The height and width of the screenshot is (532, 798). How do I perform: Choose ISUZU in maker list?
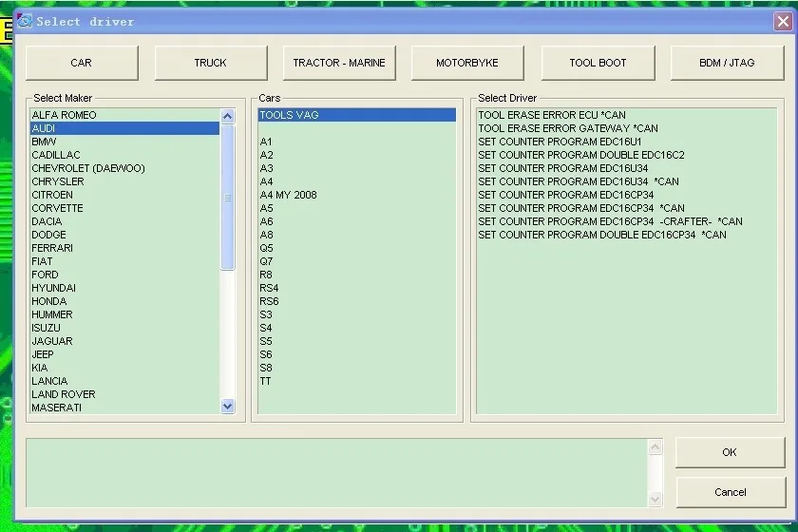124,328
